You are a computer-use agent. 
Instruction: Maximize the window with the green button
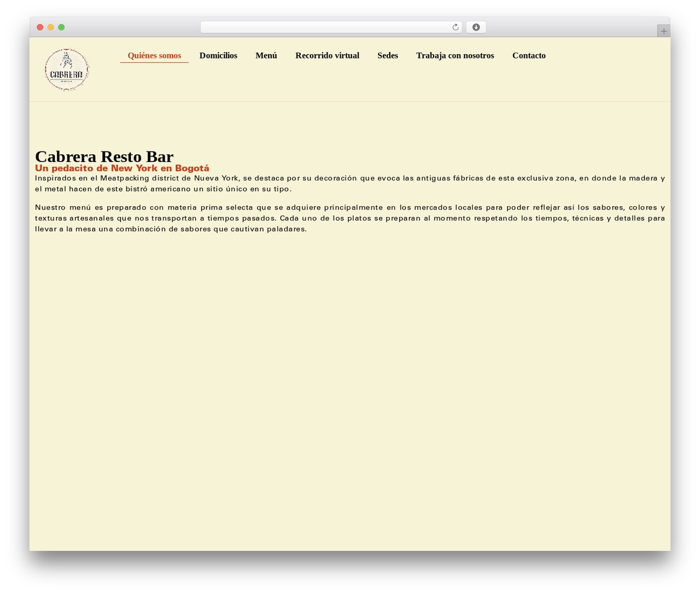click(61, 27)
